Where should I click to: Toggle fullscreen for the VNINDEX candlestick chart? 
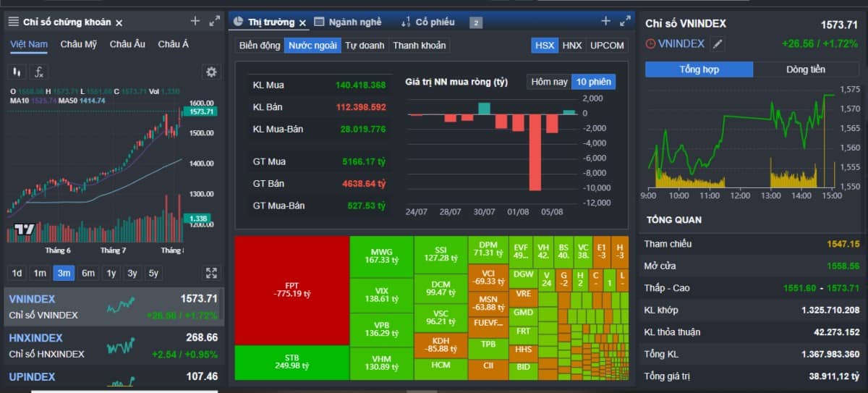click(211, 273)
